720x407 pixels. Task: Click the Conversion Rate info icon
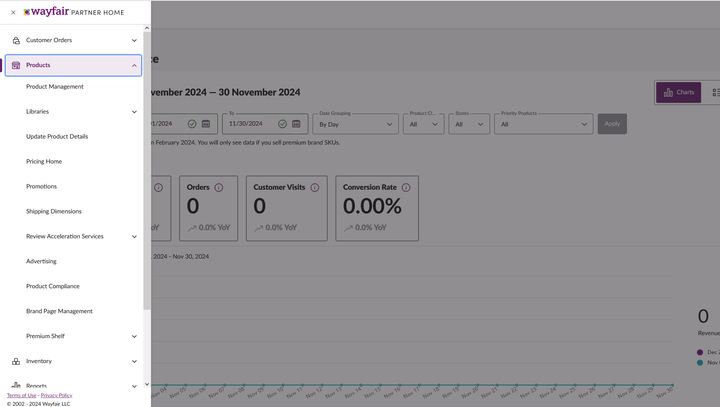coord(406,187)
